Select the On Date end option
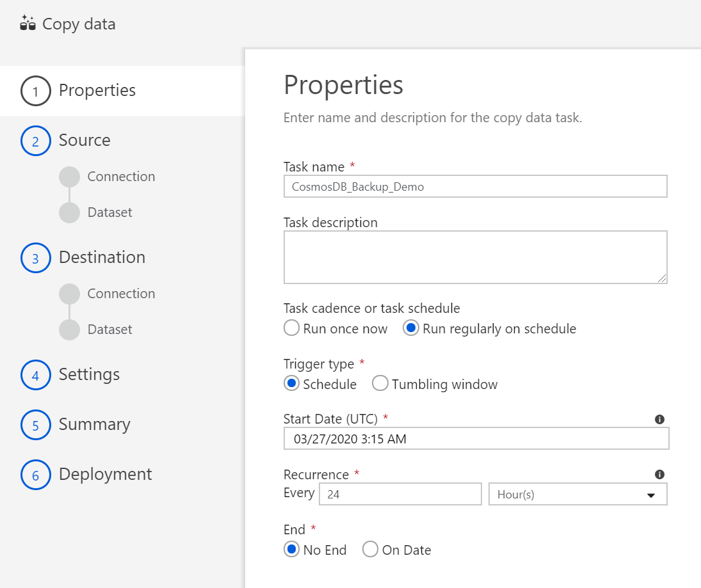 (x=371, y=550)
